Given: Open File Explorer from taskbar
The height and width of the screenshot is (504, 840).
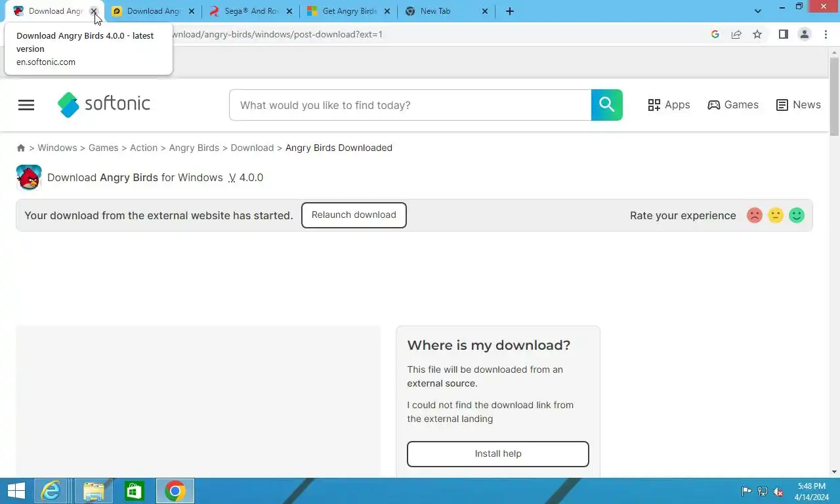Looking at the screenshot, I should point(94,491).
